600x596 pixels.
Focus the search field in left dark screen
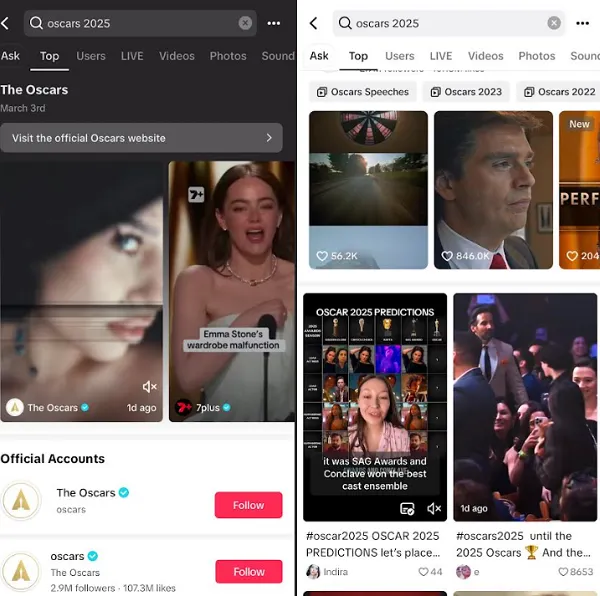click(140, 23)
